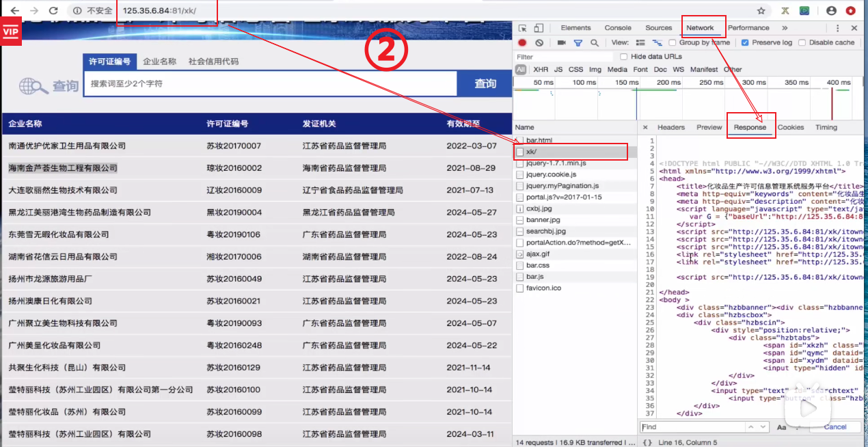Screen dimensions: 868x447
Task: Toggle match case Aa in find bar
Action: point(782,427)
